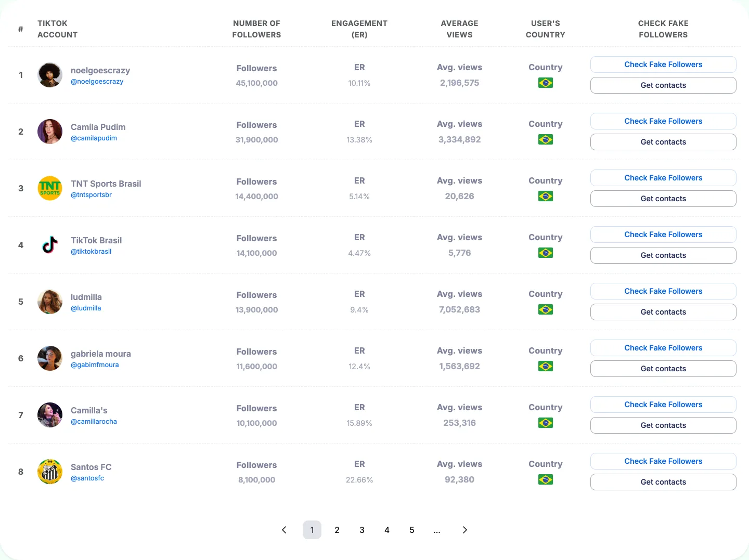Click the TikTok Brasil logo icon
Image resolution: width=749 pixels, height=560 pixels.
pyautogui.click(x=50, y=245)
